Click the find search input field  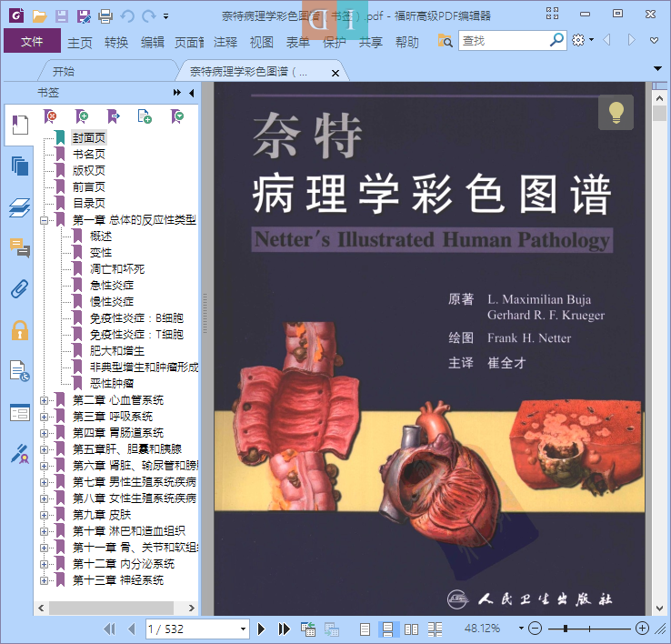(504, 41)
